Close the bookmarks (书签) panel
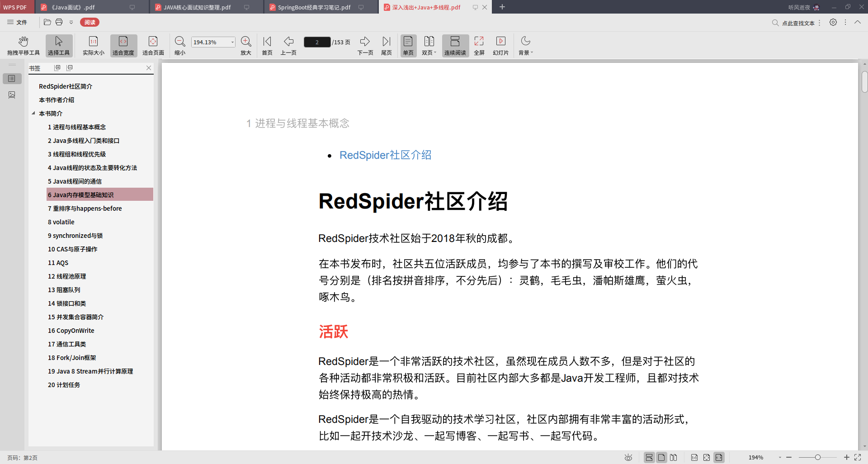Image resolution: width=868 pixels, height=464 pixels. [x=149, y=68]
